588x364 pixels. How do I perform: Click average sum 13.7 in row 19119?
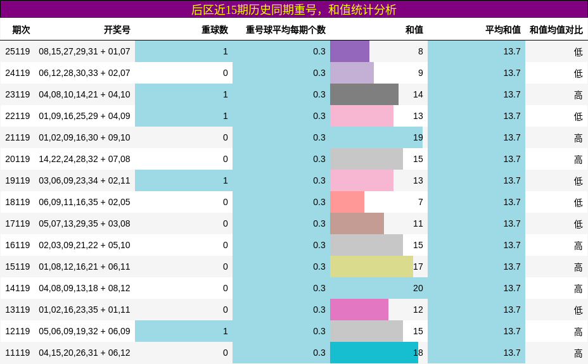[512, 180]
